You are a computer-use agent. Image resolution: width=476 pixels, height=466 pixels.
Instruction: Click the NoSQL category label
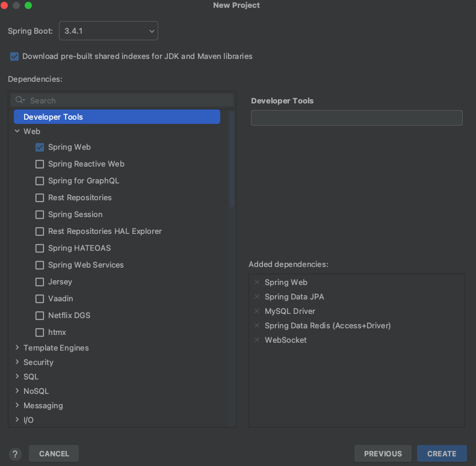(36, 391)
